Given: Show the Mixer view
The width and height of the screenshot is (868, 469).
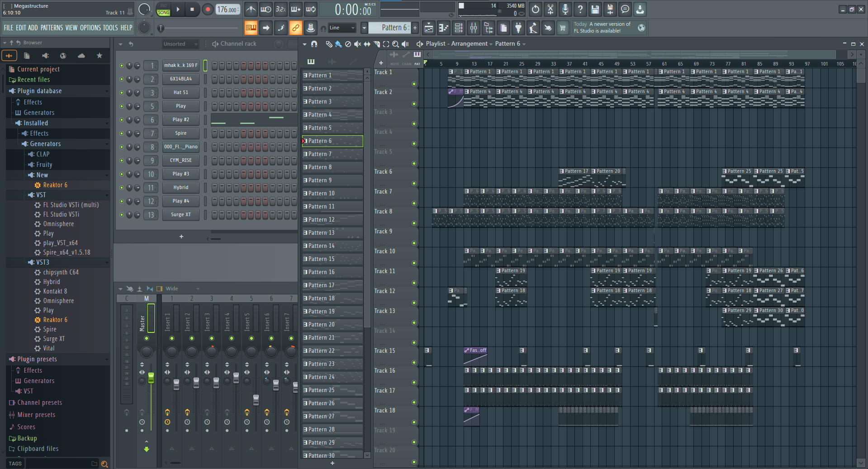Looking at the screenshot, I should pos(474,28).
